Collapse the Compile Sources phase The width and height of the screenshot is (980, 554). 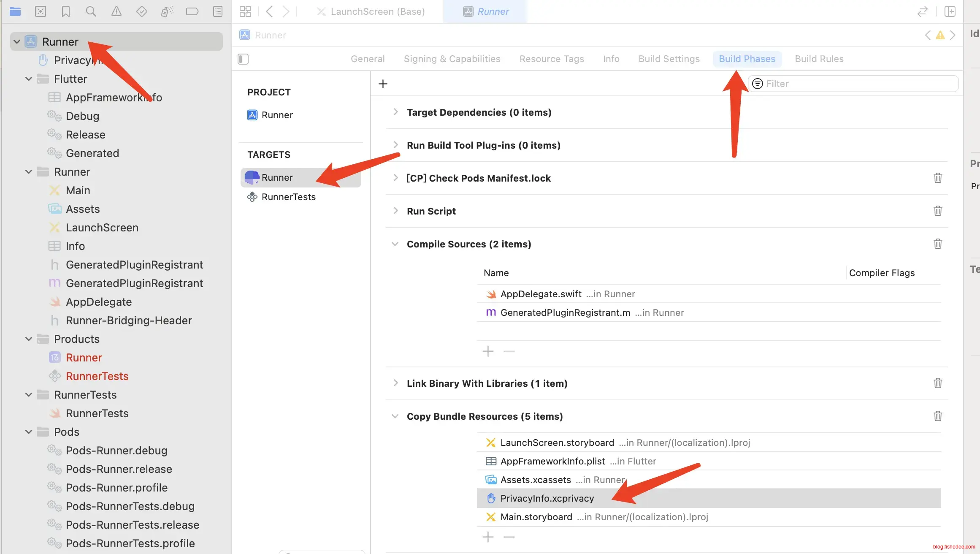395,244
